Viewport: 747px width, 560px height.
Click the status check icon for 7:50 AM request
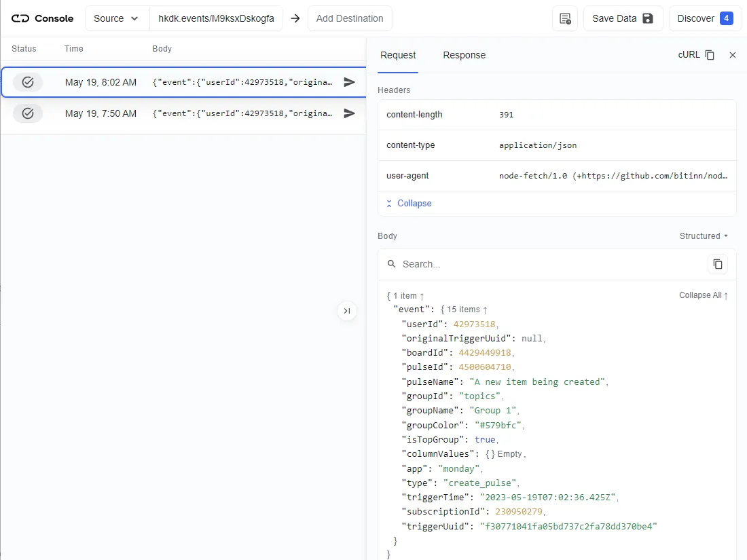[28, 113]
